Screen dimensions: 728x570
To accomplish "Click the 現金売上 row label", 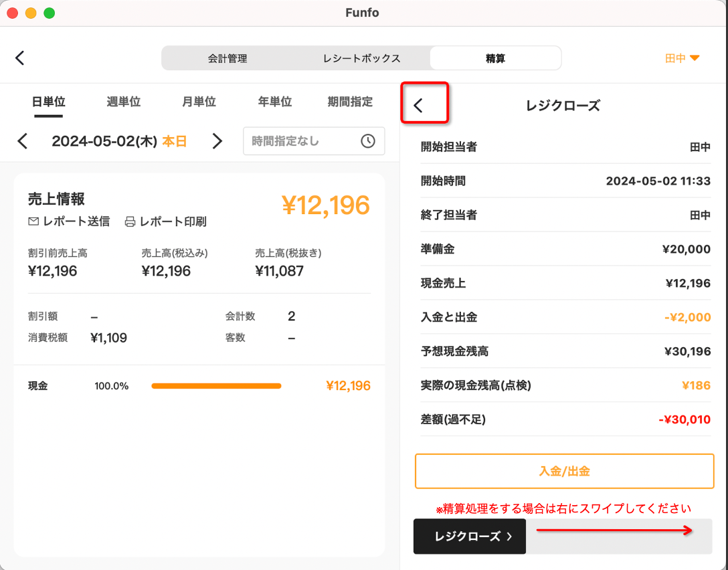I will 443,283.
